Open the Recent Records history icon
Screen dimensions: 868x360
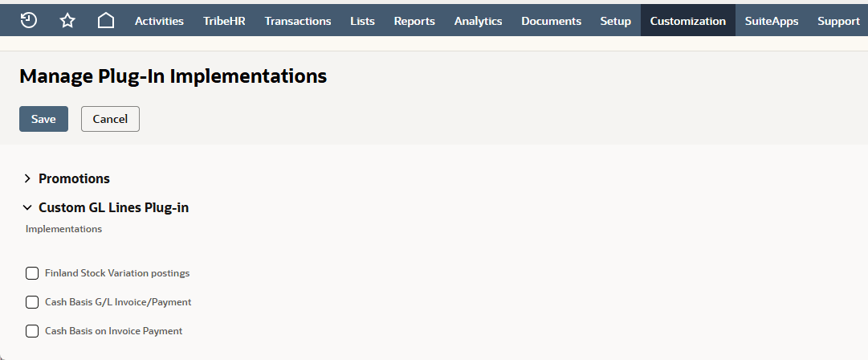29,21
